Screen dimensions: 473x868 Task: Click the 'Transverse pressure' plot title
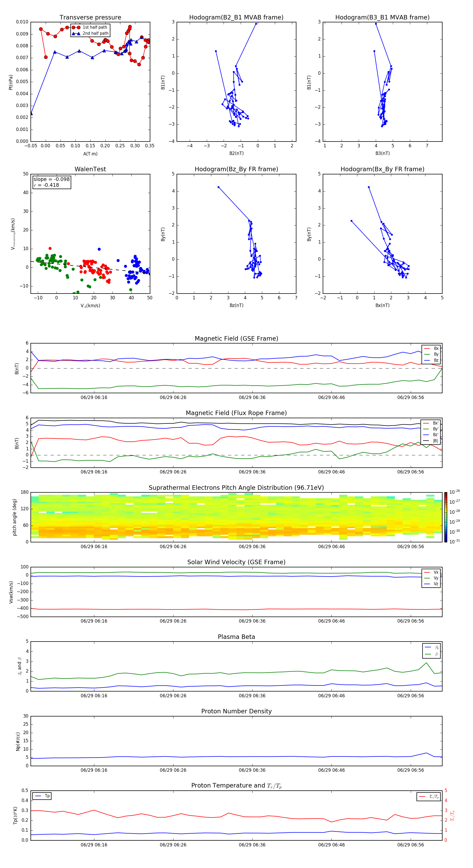[x=90, y=18]
